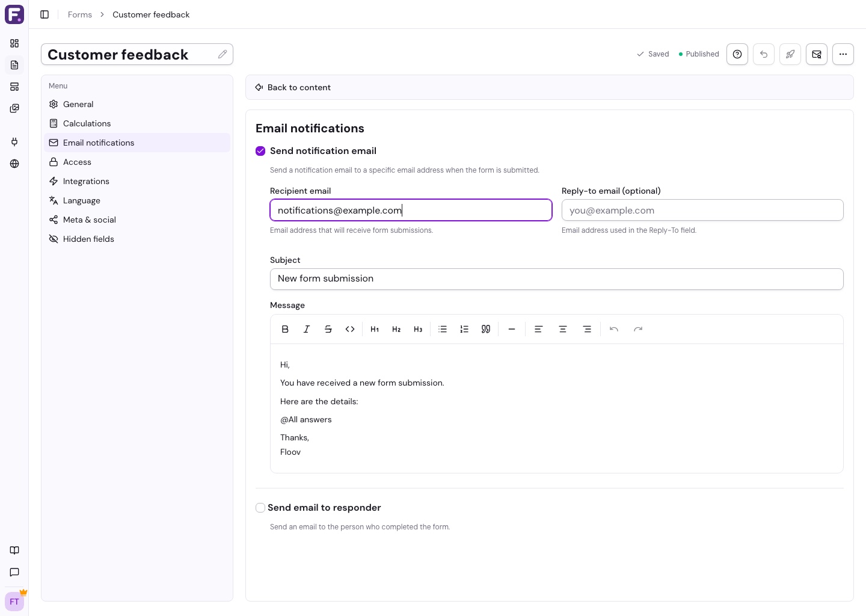Click the @All answers text in message

(306, 419)
